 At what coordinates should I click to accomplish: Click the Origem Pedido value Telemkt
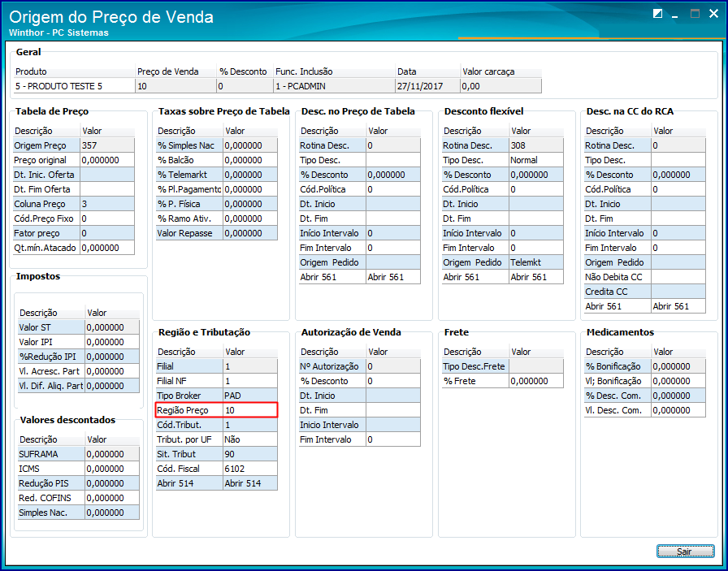tap(536, 262)
